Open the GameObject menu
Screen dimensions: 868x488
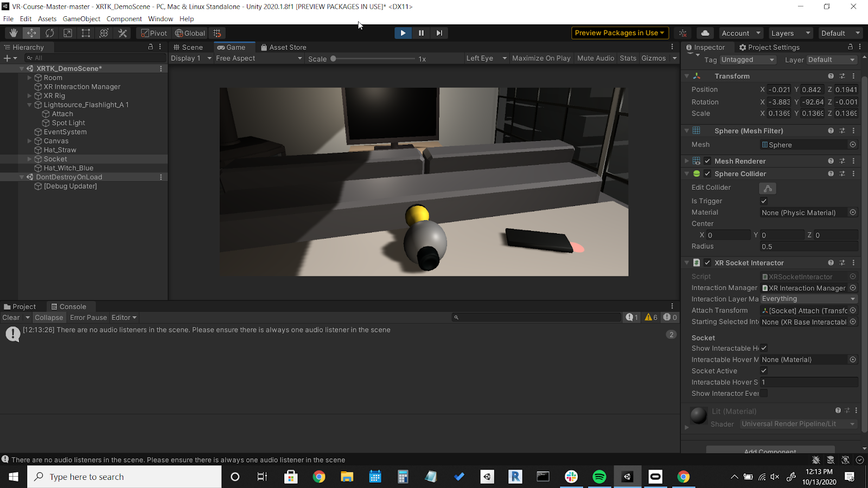[81, 19]
